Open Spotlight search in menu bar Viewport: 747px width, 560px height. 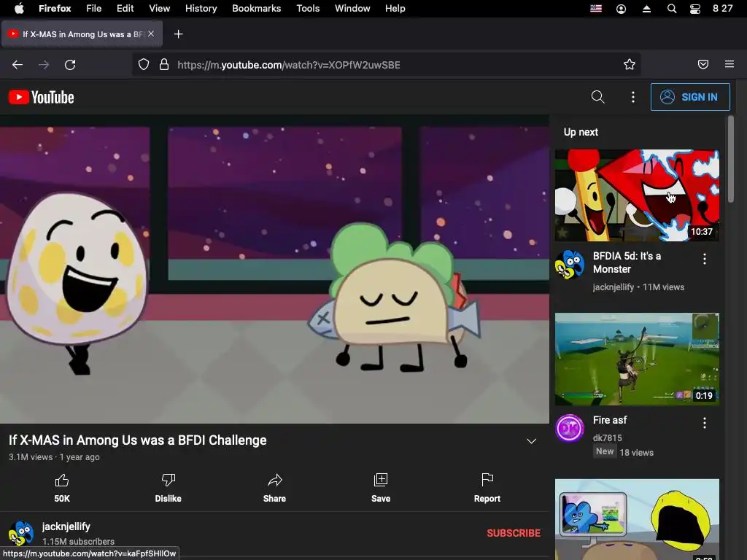pyautogui.click(x=672, y=9)
